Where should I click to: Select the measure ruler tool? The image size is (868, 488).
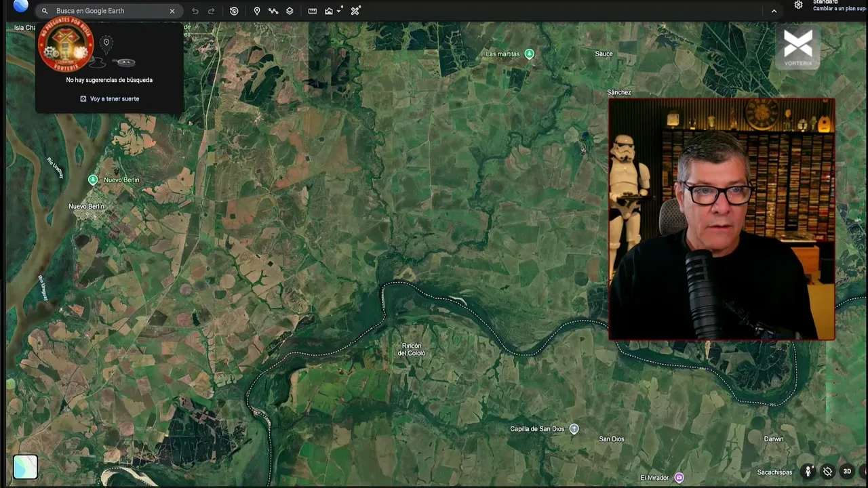(x=313, y=11)
